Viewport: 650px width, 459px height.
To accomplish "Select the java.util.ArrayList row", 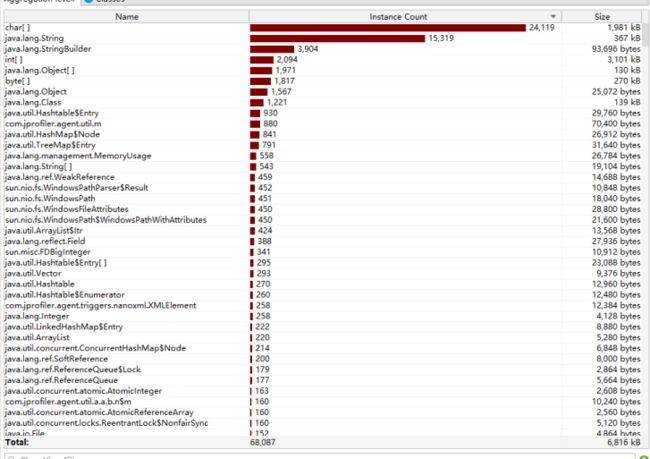I will 323,337.
